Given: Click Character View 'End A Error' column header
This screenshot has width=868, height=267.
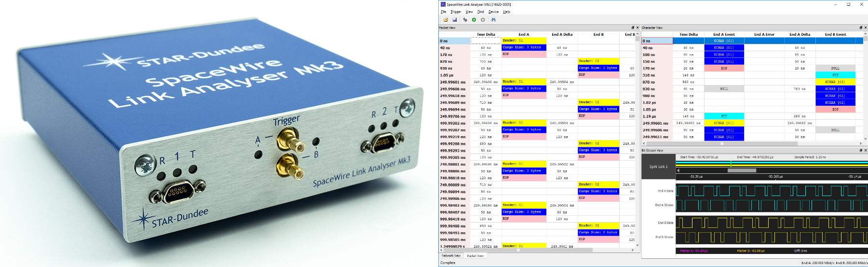Looking at the screenshot, I should click(764, 34).
